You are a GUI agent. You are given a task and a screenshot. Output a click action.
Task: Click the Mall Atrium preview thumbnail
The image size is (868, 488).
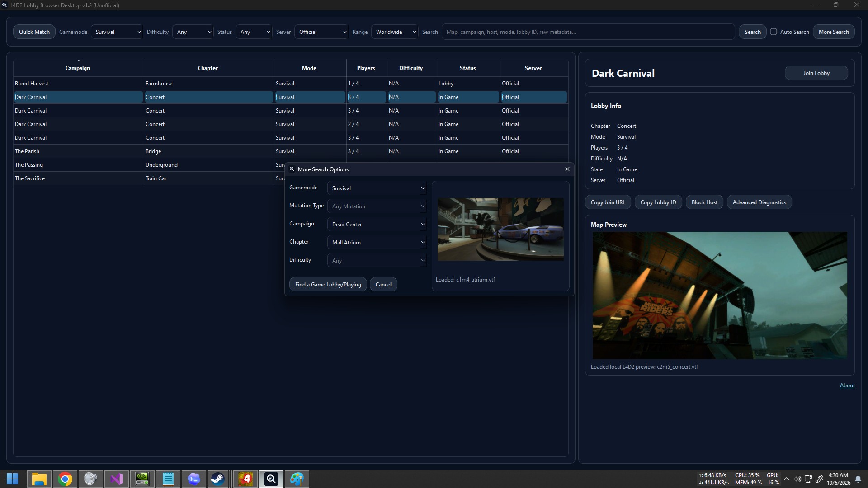[x=500, y=229]
